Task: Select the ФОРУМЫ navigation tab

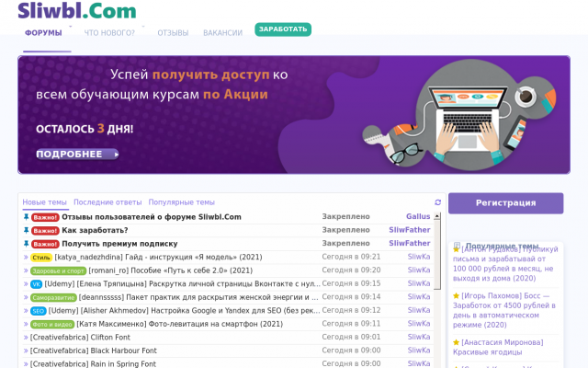Action: [43, 33]
